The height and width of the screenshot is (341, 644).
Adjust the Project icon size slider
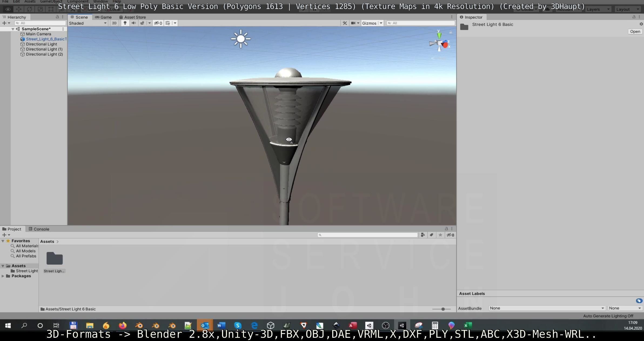click(443, 309)
